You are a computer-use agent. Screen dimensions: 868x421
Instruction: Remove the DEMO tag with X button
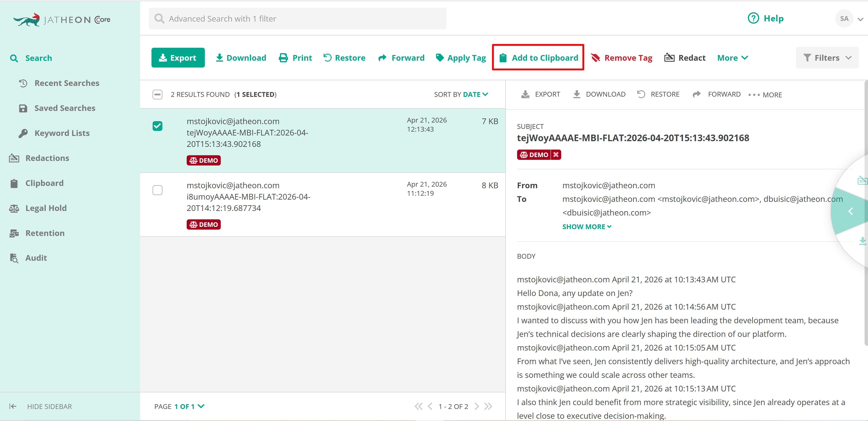[x=556, y=155]
